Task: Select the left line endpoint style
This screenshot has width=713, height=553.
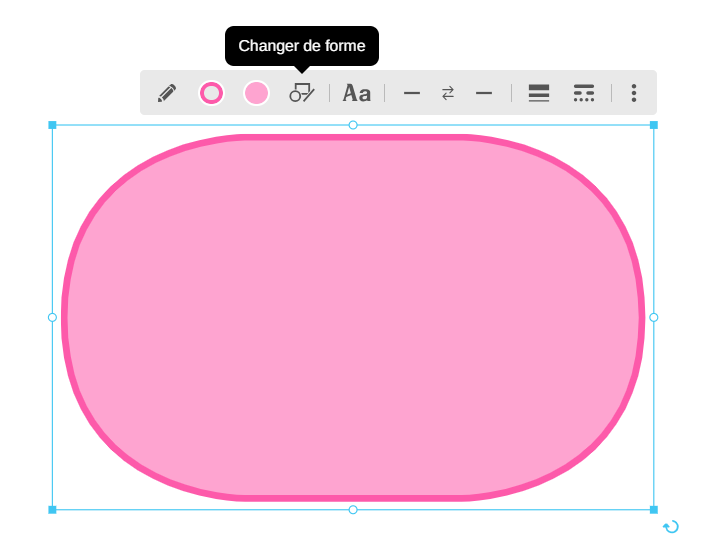Action: [x=412, y=93]
